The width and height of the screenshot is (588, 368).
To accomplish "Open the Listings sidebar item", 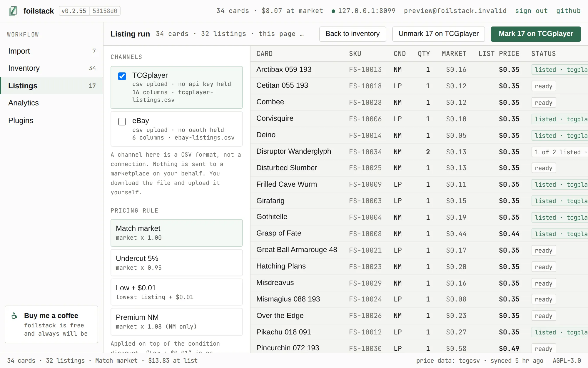I will point(52,86).
